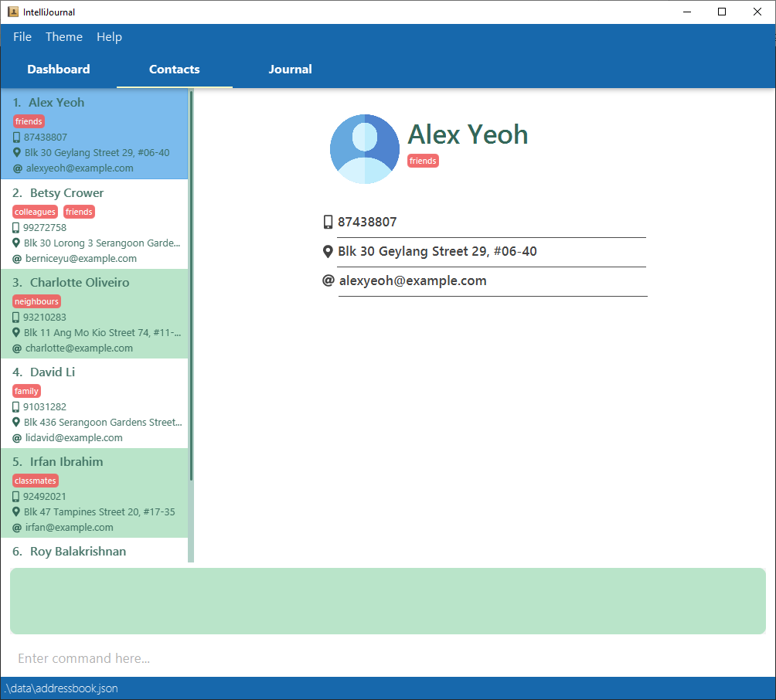This screenshot has height=700, width=776.
Task: Select the David Li contact
Action: pyautogui.click(x=94, y=403)
